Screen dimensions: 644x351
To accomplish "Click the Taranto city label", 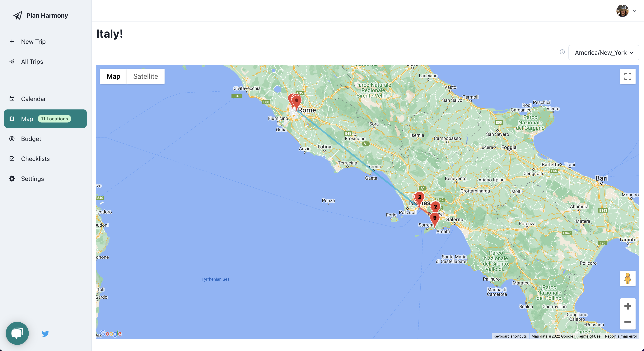I will (x=628, y=240).
